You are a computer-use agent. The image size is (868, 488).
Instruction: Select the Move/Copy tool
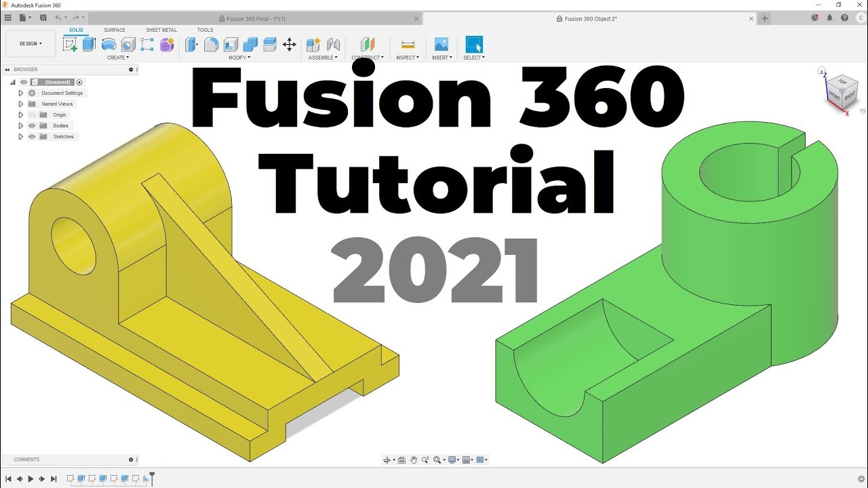pos(289,45)
